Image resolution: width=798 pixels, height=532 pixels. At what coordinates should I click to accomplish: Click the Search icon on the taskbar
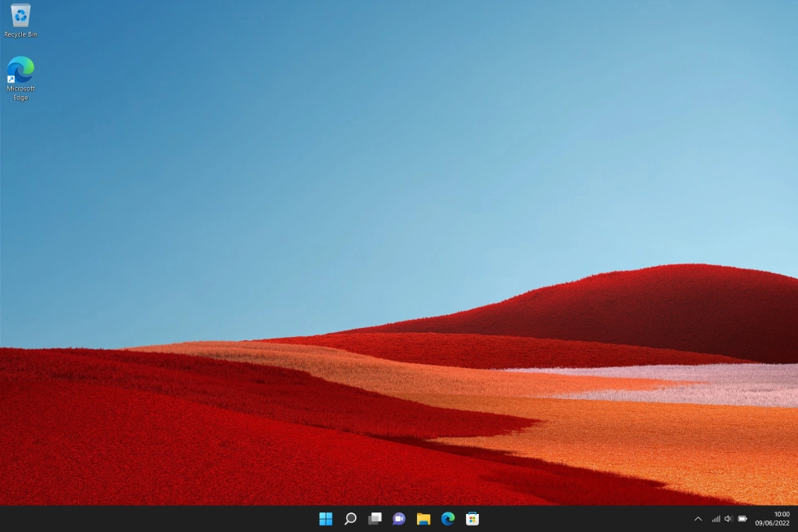(x=350, y=518)
